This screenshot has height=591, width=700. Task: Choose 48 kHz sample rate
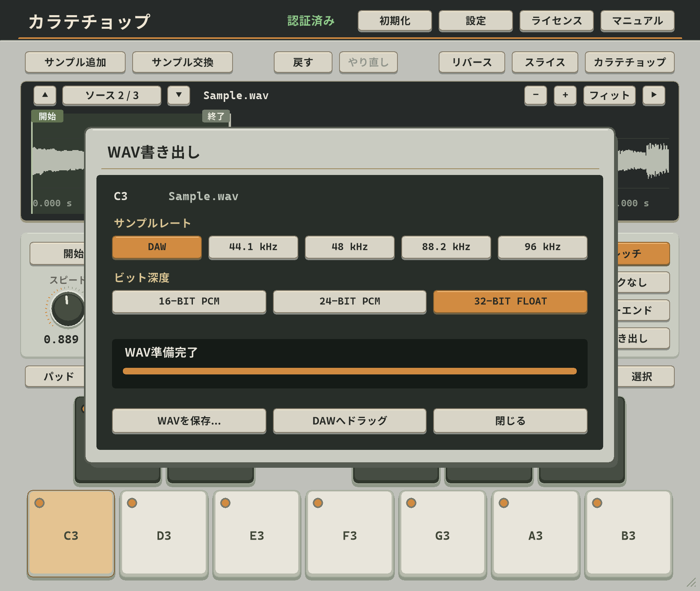[x=350, y=247]
